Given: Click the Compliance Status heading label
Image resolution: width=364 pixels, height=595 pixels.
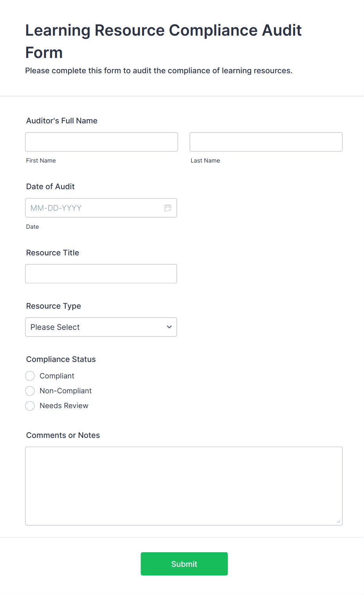Looking at the screenshot, I should click(x=61, y=359).
